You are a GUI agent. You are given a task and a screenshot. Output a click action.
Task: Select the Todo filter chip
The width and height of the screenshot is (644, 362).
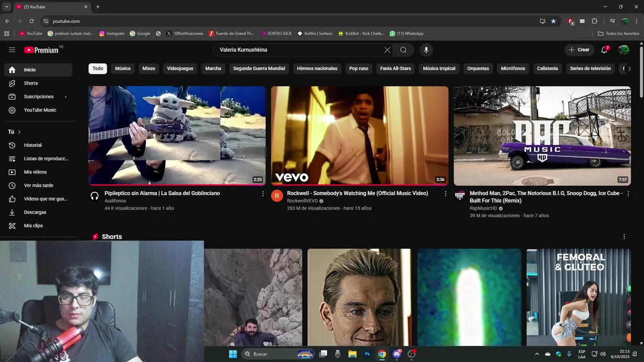tap(98, 68)
